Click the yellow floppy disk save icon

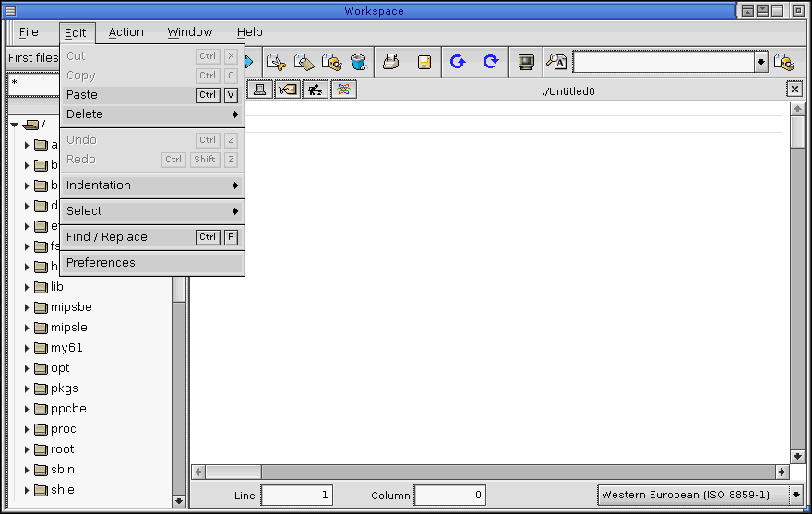pyautogui.click(x=424, y=62)
